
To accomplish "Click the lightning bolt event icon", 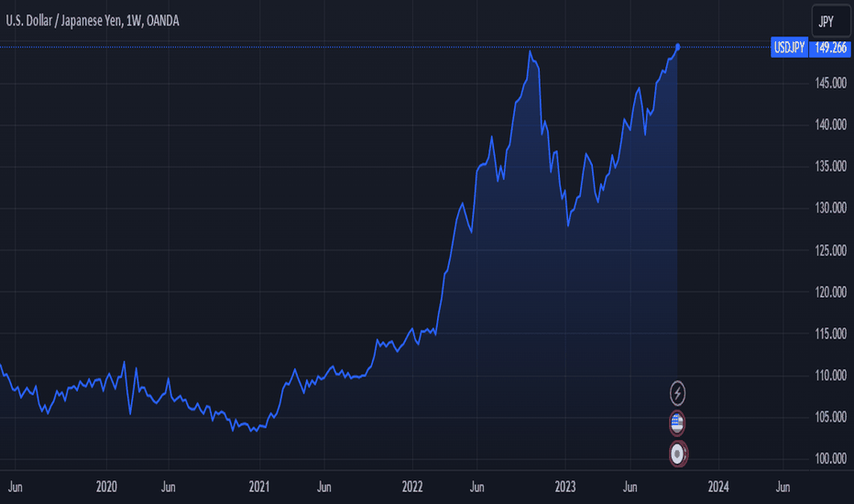I will click(x=677, y=392).
